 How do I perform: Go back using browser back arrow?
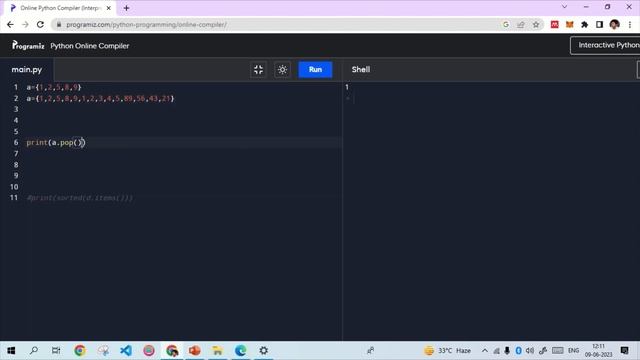click(x=10, y=24)
